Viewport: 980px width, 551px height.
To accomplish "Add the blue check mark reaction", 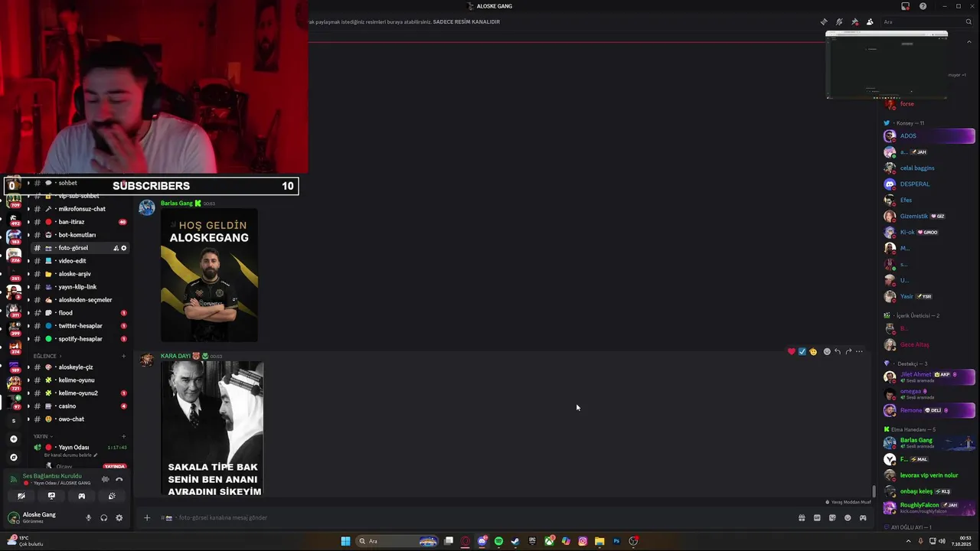I will click(x=802, y=352).
